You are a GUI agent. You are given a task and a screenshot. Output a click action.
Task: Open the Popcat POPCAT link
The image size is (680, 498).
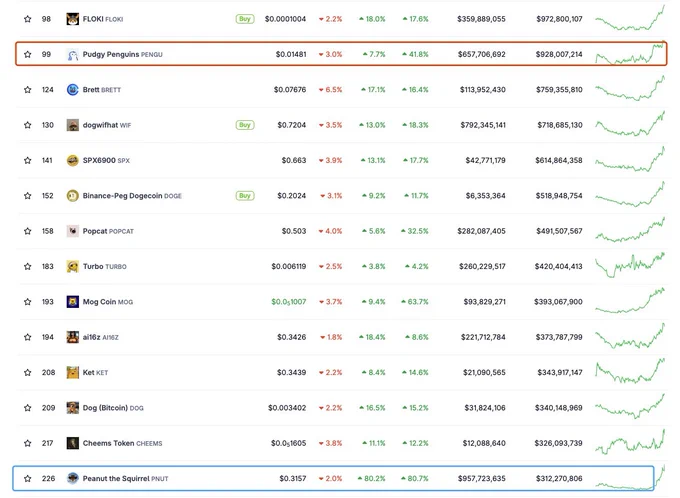pyautogui.click(x=108, y=231)
